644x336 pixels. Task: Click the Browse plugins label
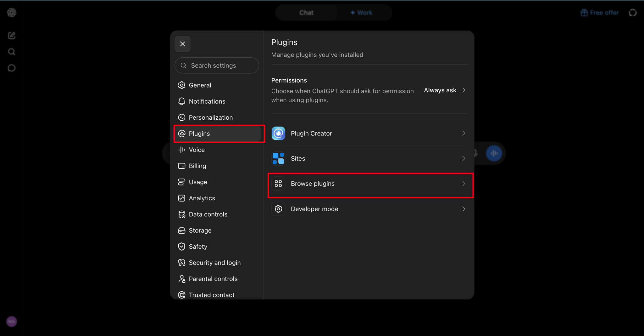pos(313,184)
